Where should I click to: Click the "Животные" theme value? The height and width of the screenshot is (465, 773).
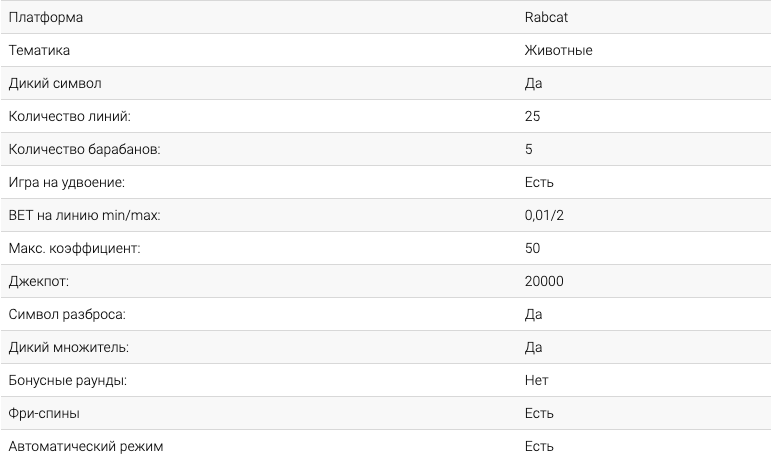558,50
